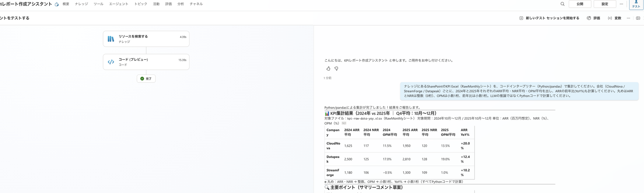Switch to the チャネル tab
644x193 pixels.
click(196, 4)
